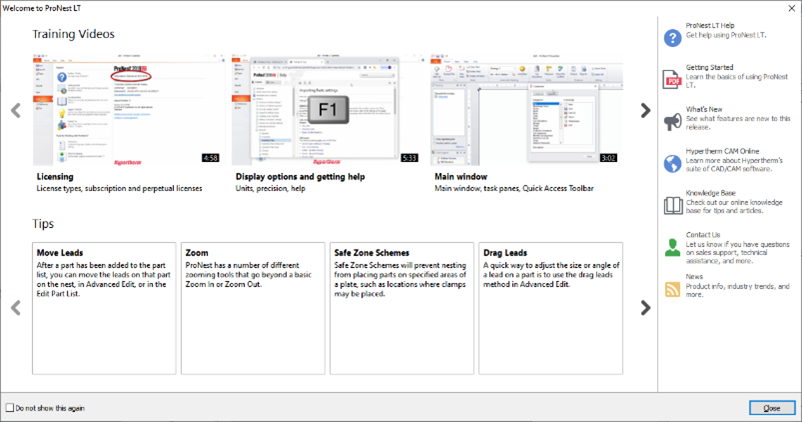Screen dimensions: 802x422
Task: Show next training videos with right arrow
Action: pos(645,110)
